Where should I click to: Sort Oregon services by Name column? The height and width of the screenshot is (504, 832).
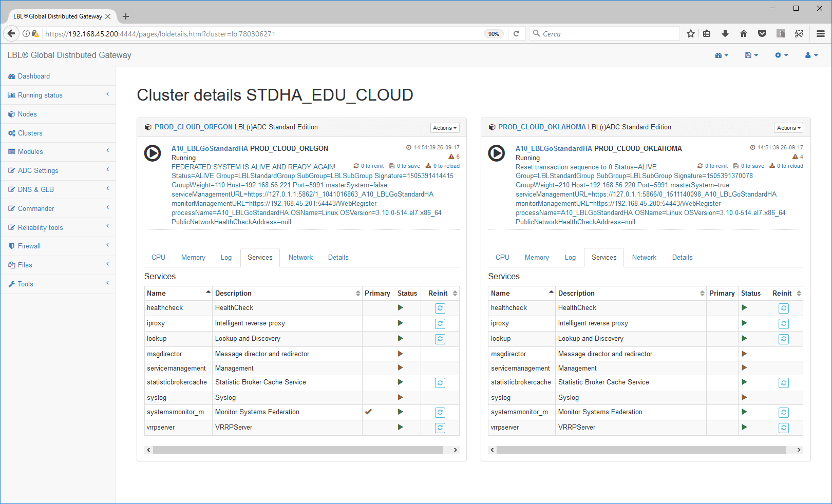pyautogui.click(x=178, y=293)
